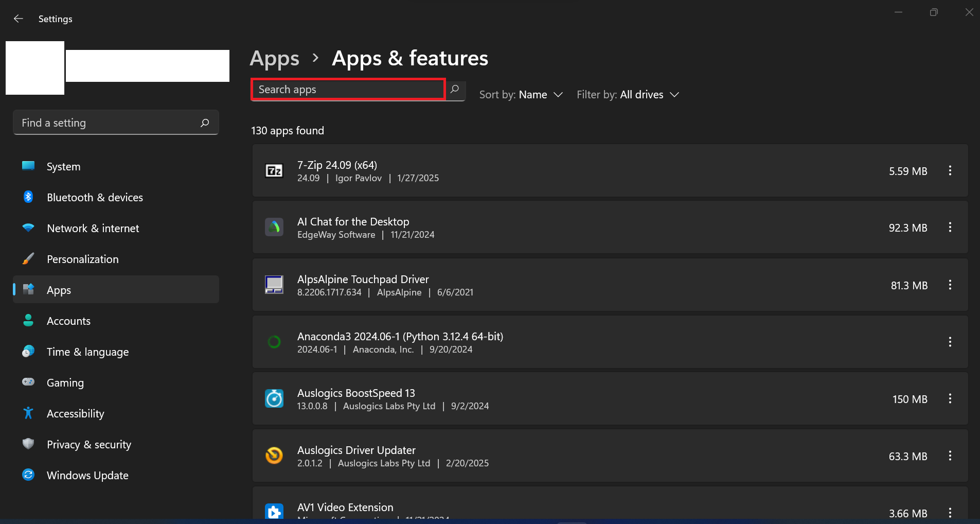Open the Sort by Name dropdown

click(521, 95)
